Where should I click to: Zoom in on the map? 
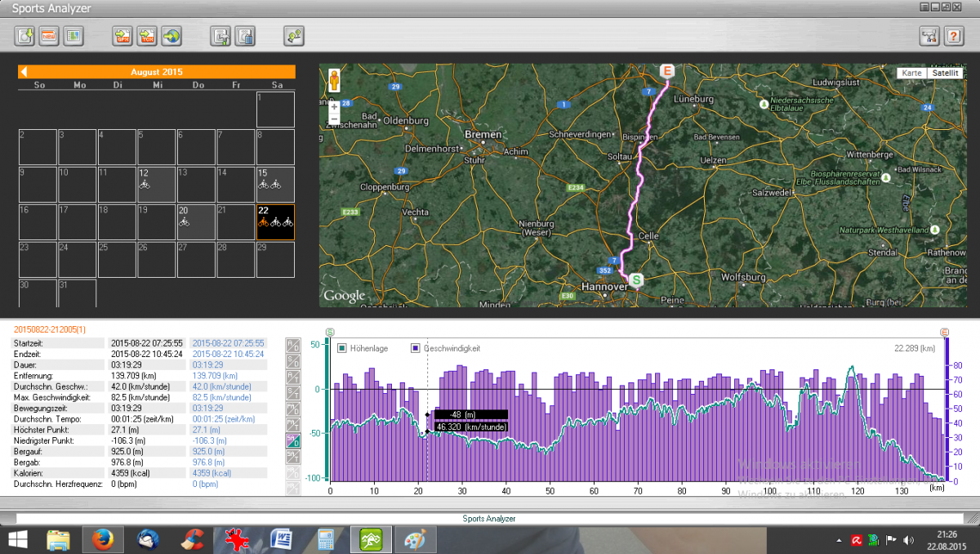click(333, 106)
